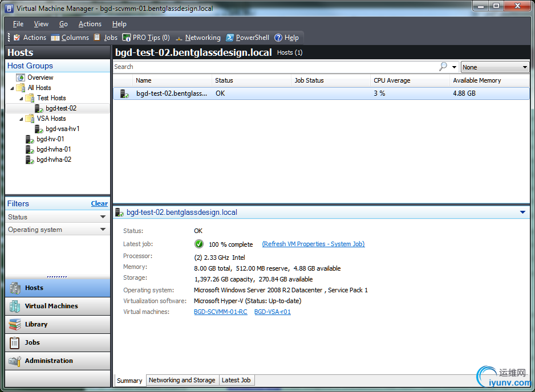Image resolution: width=535 pixels, height=392 pixels.
Task: Click the Actions toolbar icon
Action: click(x=17, y=38)
